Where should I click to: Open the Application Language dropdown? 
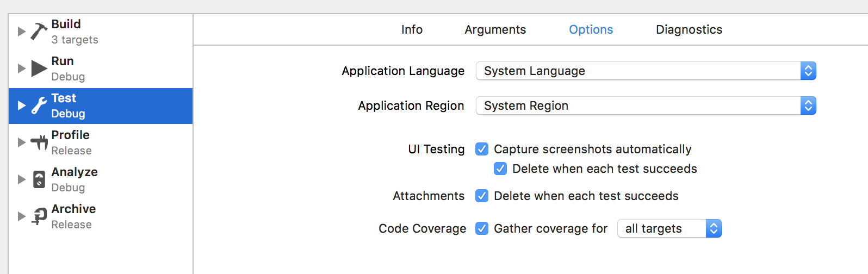[646, 71]
